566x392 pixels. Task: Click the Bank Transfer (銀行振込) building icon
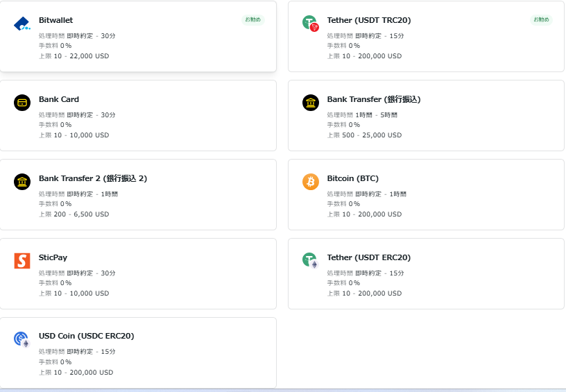click(311, 103)
